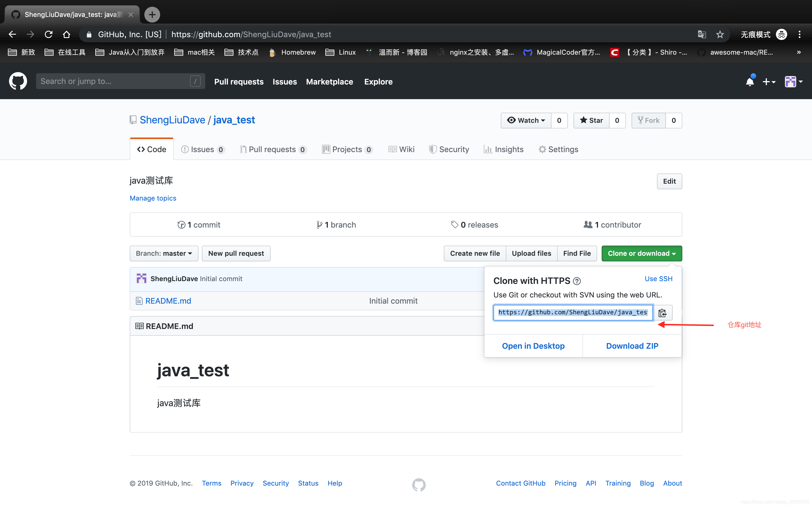The height and width of the screenshot is (507, 812).
Task: Toggle Star on java_test repository
Action: pos(592,120)
